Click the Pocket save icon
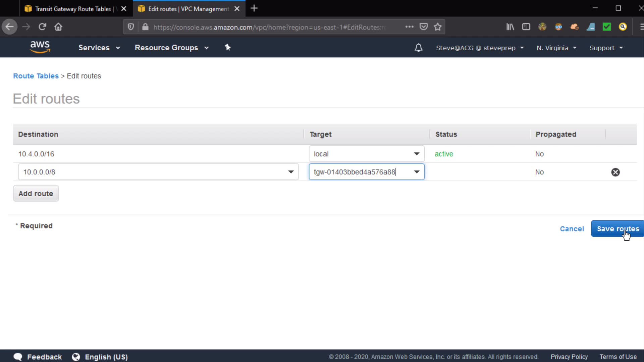Image resolution: width=644 pixels, height=362 pixels. (x=424, y=27)
